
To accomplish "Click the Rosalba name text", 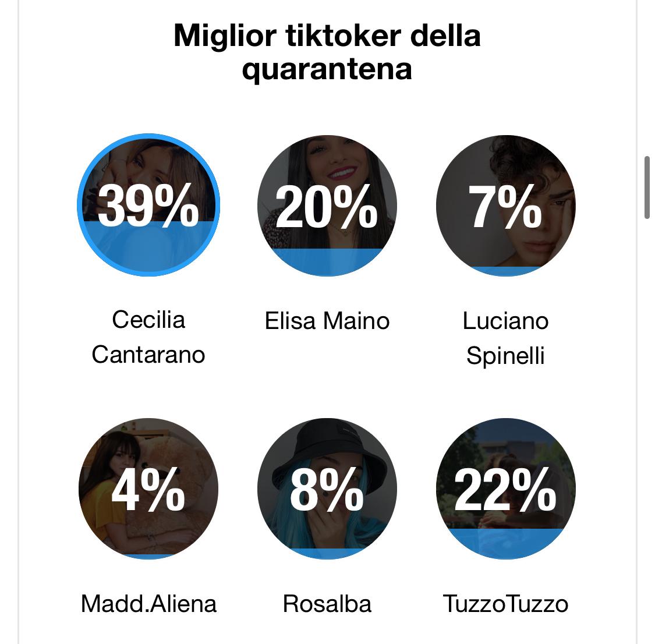I will point(327,603).
